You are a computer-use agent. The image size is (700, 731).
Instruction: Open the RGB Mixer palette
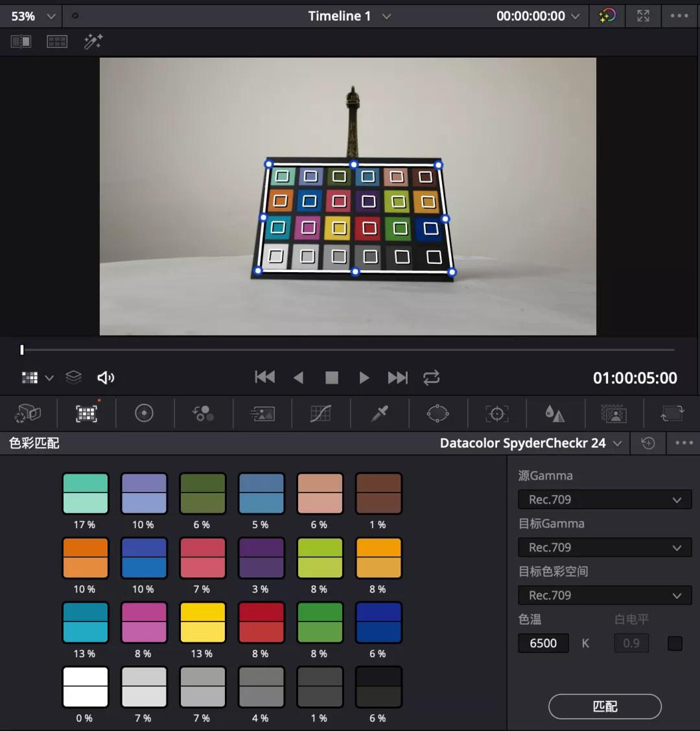203,413
